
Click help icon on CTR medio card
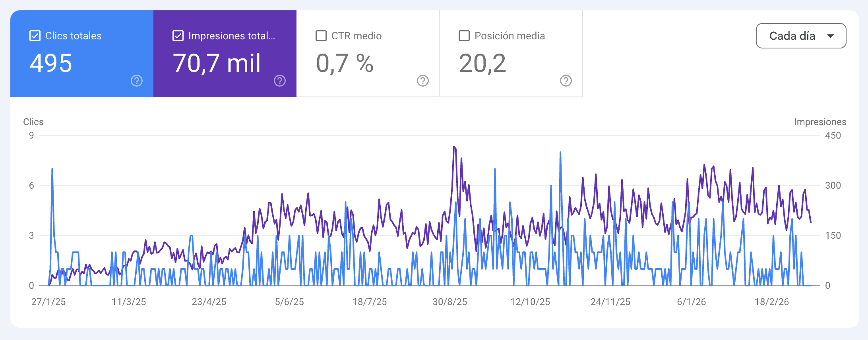[x=422, y=81]
